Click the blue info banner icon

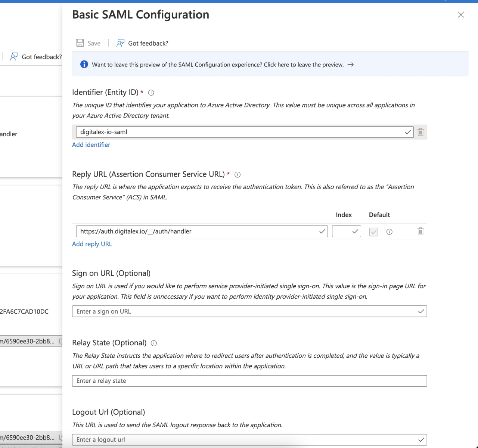click(x=84, y=64)
